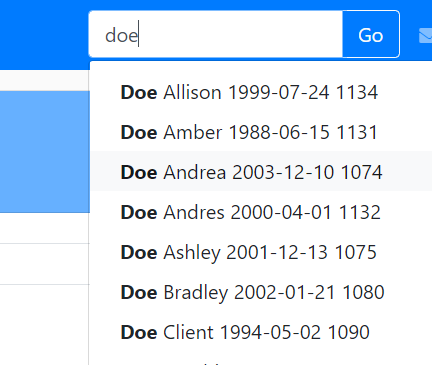Choose Doe Bradley from the list
This screenshot has height=365, width=432.
tap(261, 291)
